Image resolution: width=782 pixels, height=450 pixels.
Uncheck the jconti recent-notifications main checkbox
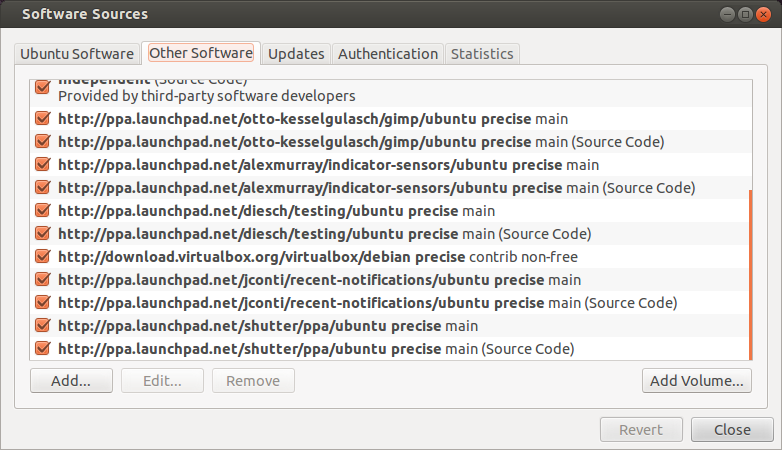tap(43, 279)
